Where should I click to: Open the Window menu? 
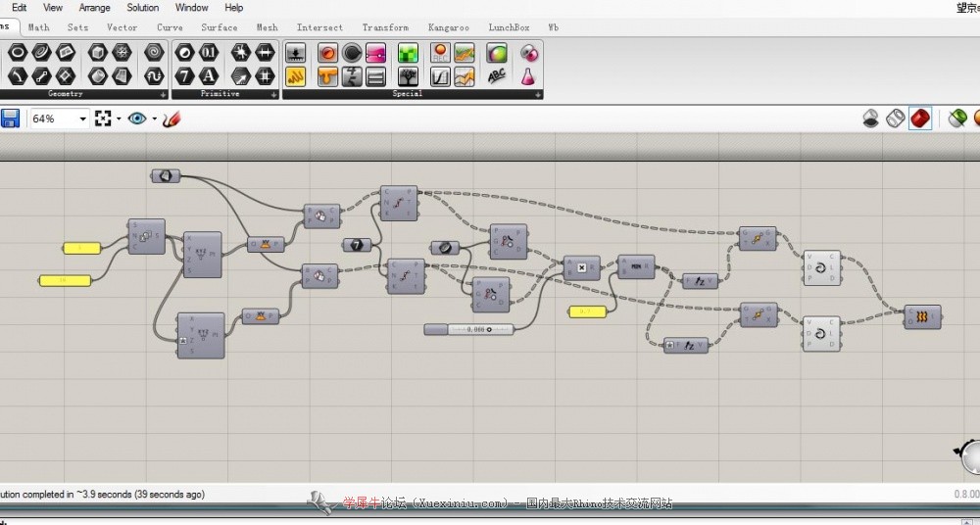(191, 8)
